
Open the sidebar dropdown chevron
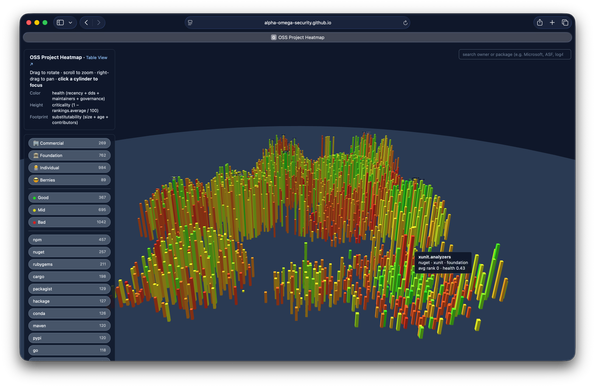click(71, 23)
